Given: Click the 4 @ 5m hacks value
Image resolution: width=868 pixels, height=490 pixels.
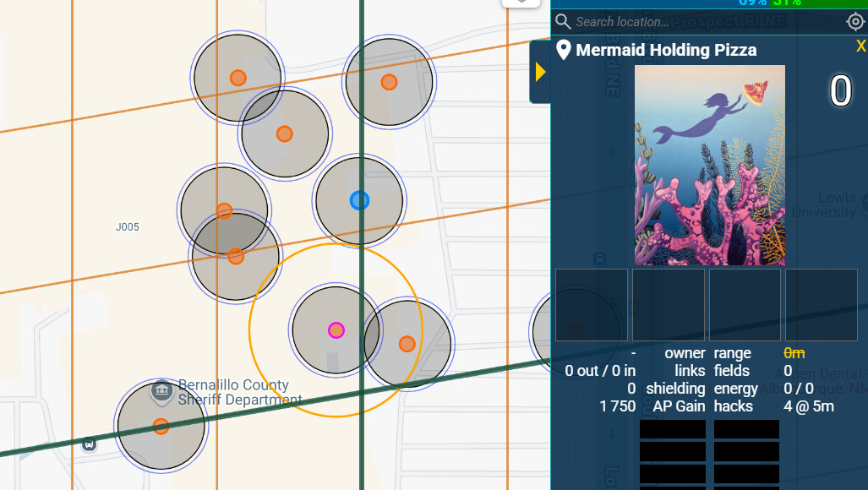Looking at the screenshot, I should pyautogui.click(x=809, y=406).
